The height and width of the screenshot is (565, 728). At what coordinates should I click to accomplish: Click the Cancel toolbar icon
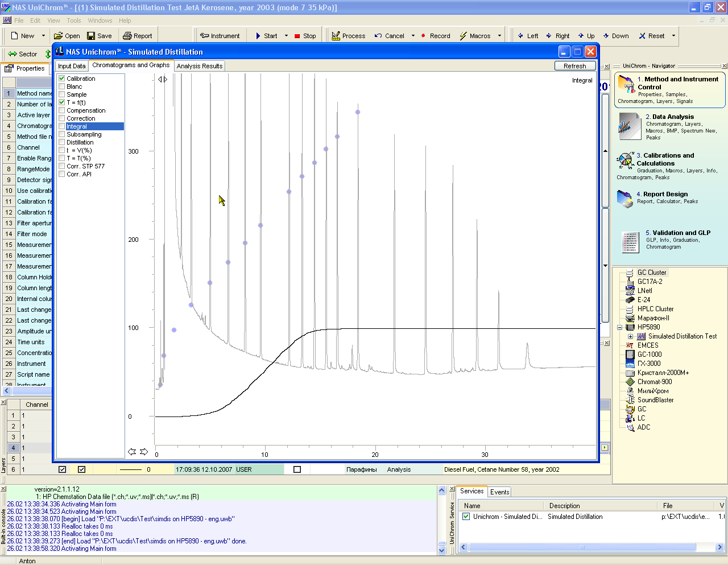(378, 36)
